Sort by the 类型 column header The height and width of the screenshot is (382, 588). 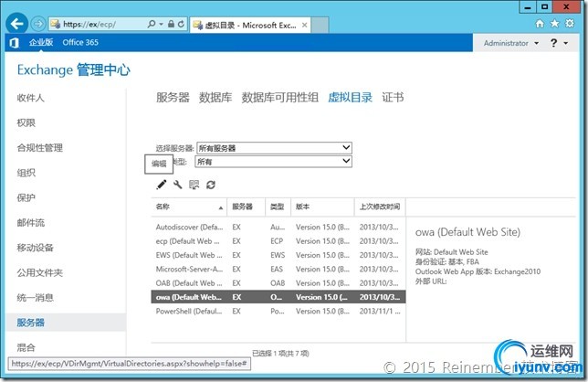click(278, 207)
